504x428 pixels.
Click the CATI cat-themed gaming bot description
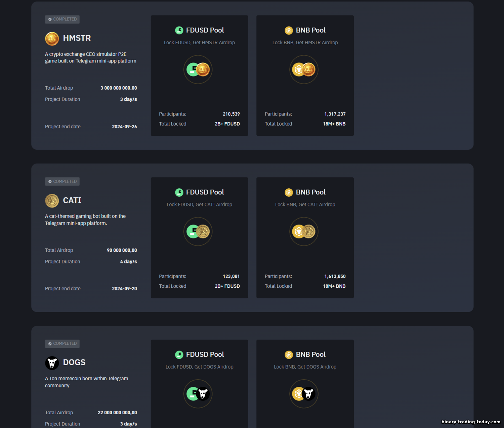[x=85, y=220]
